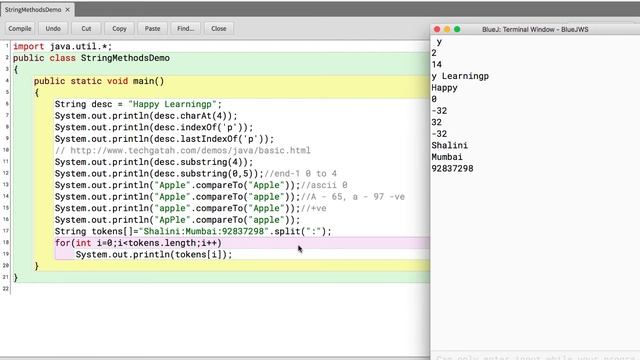The image size is (640, 360).
Task: Click the desc.indexOf('p') println line
Action: coord(154,127)
